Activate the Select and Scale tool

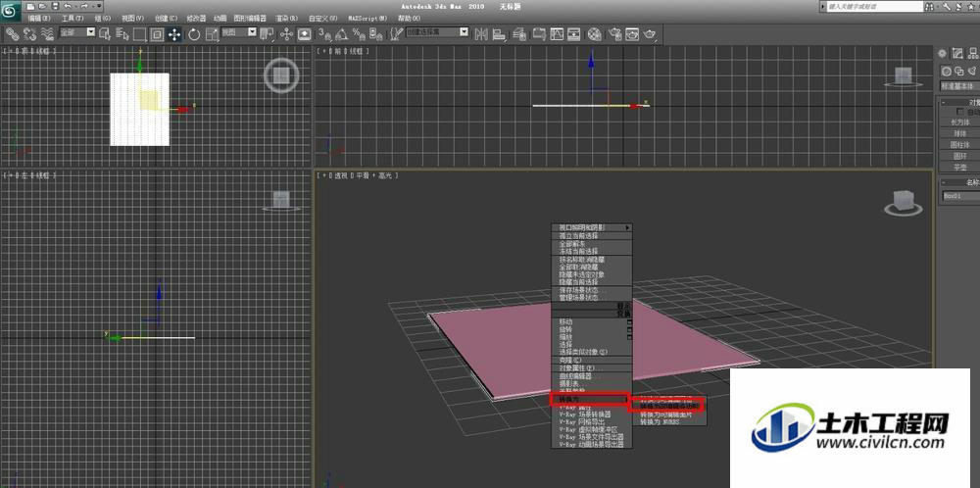point(212,33)
